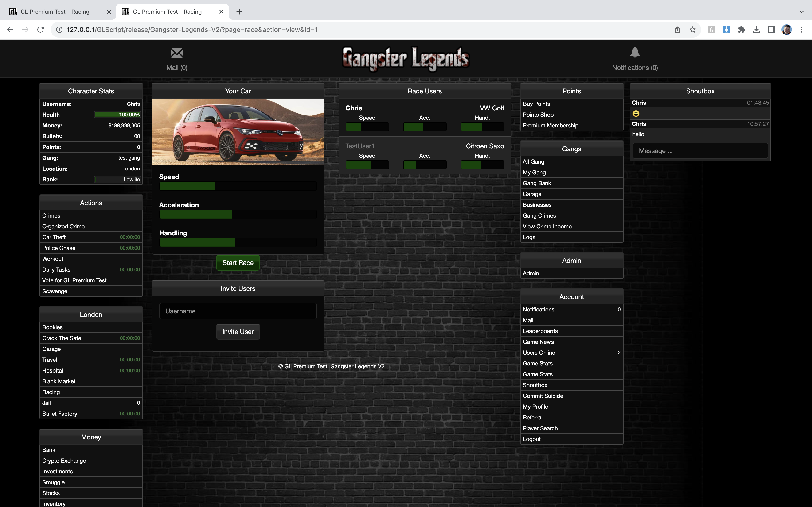Click the Gangster Legends logo
The width and height of the screenshot is (812, 507).
tap(406, 59)
